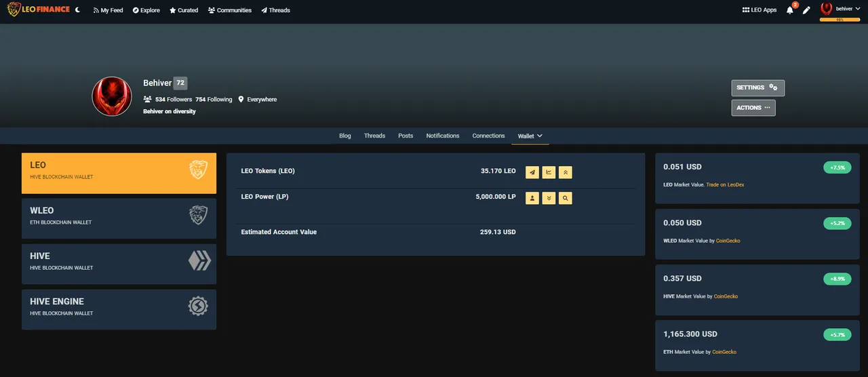Screen dimensions: 868x377
Task: Click the LEO Finance logo
Action: pyautogui.click(x=39, y=9)
